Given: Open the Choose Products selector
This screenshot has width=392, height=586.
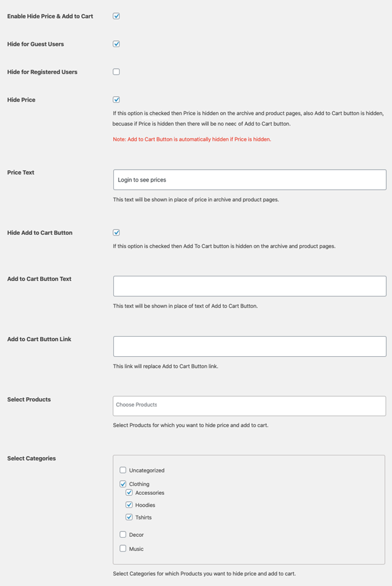Looking at the screenshot, I should (x=249, y=406).
